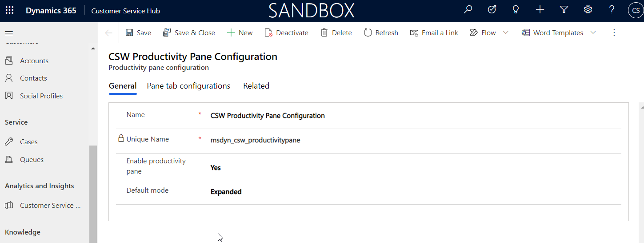Switch to Pane tab configurations tab
The image size is (644, 243).
tap(188, 86)
